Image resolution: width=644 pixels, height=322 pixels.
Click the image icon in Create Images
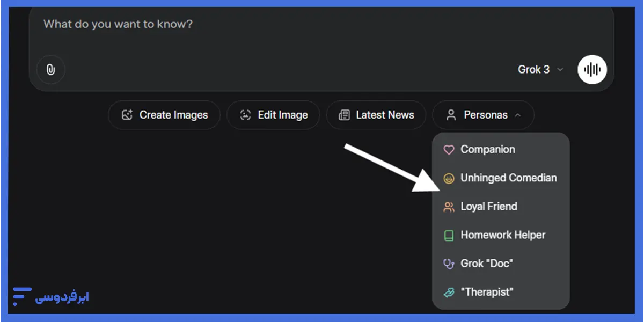point(127,115)
